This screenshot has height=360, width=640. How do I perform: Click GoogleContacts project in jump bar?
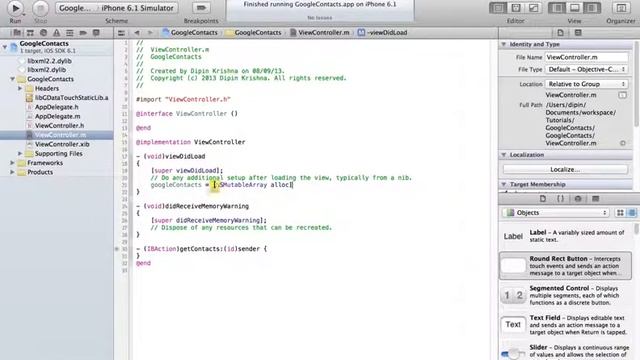click(190, 33)
